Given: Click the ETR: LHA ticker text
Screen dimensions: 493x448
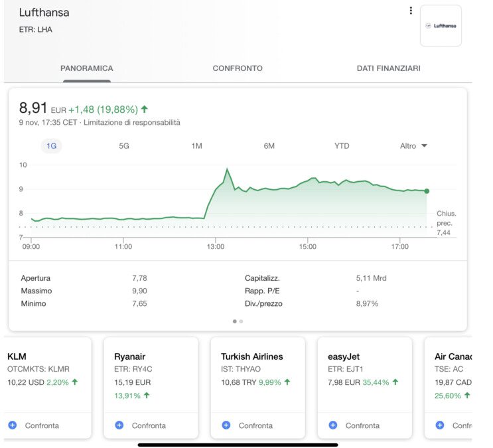Looking at the screenshot, I should (x=36, y=30).
